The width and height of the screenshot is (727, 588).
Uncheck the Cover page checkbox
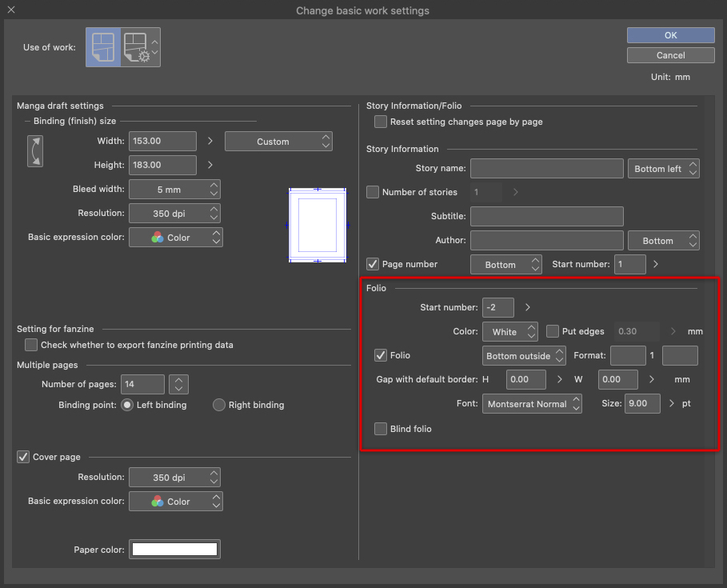click(23, 457)
